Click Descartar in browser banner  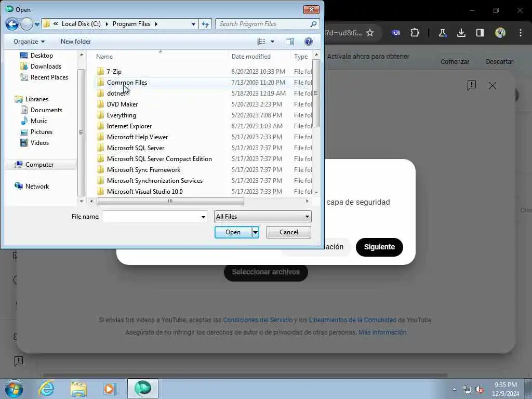tap(499, 62)
